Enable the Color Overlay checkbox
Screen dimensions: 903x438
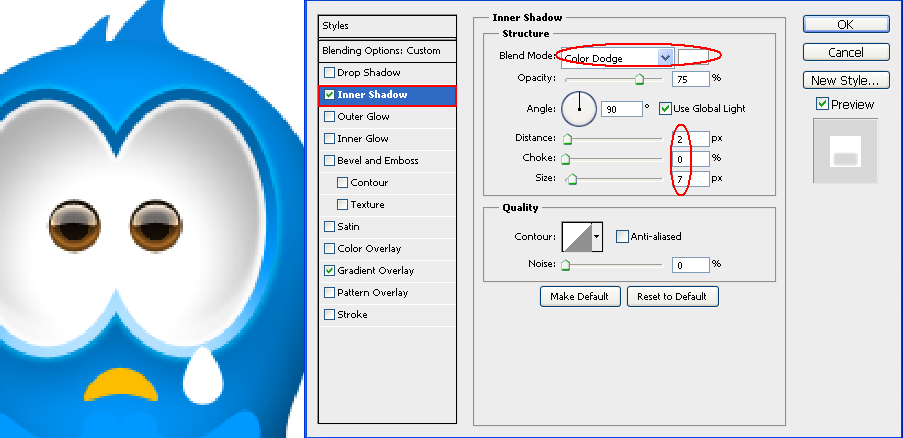pyautogui.click(x=329, y=249)
